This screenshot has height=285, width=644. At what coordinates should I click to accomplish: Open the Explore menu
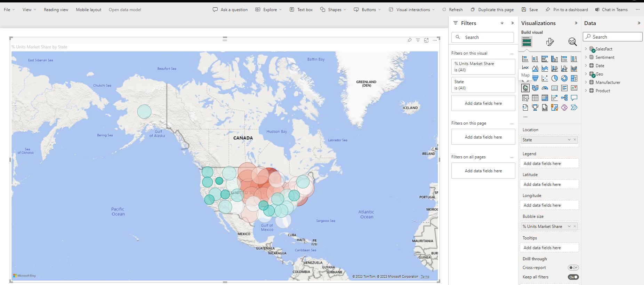click(x=268, y=10)
